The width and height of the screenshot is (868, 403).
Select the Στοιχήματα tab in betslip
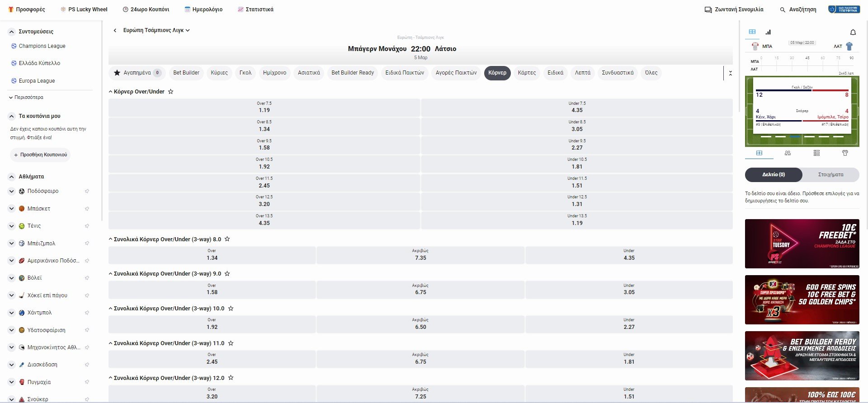pyautogui.click(x=830, y=174)
